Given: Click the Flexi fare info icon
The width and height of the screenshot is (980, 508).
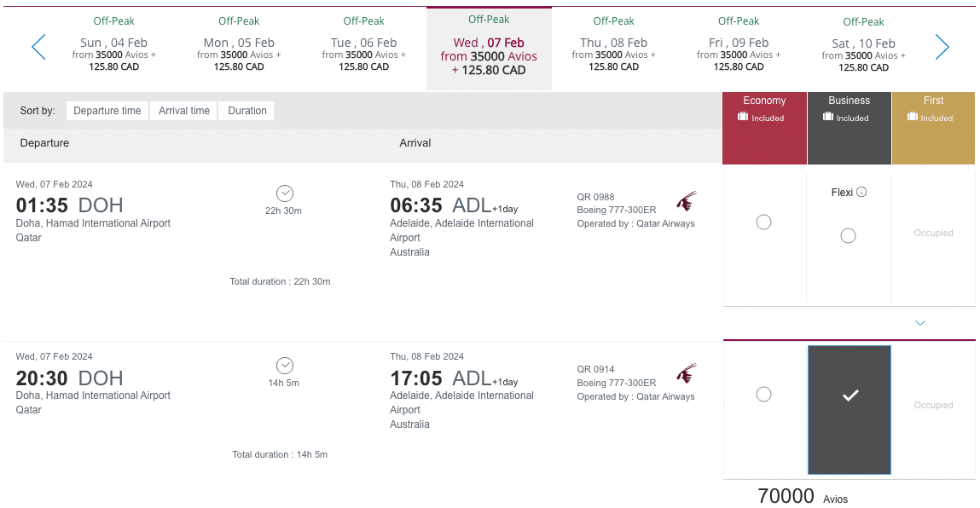Looking at the screenshot, I should click(x=861, y=193).
